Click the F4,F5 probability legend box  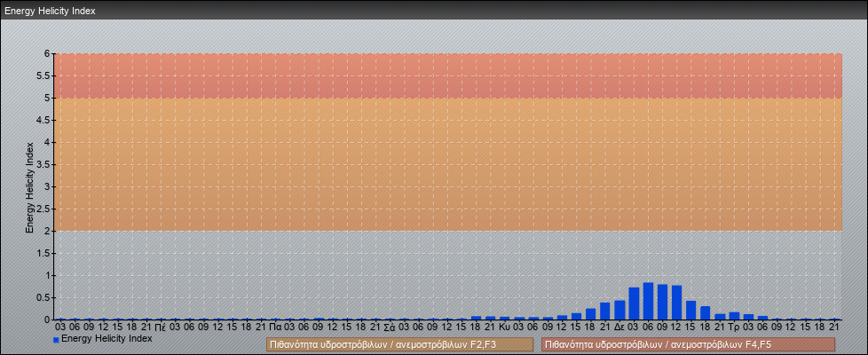(688, 344)
